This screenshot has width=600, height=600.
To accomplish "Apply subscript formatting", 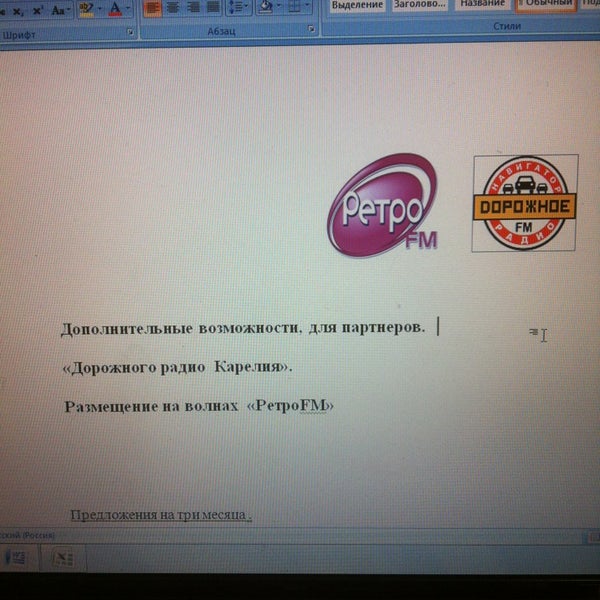I will tap(17, 11).
